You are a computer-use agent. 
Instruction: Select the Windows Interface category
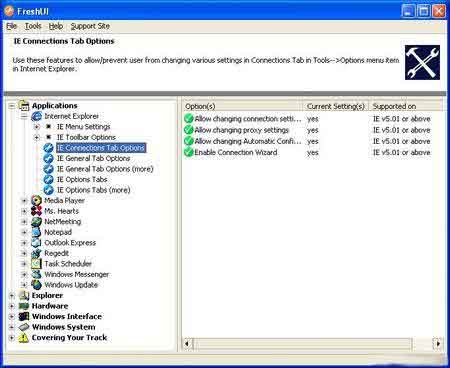pyautogui.click(x=67, y=316)
